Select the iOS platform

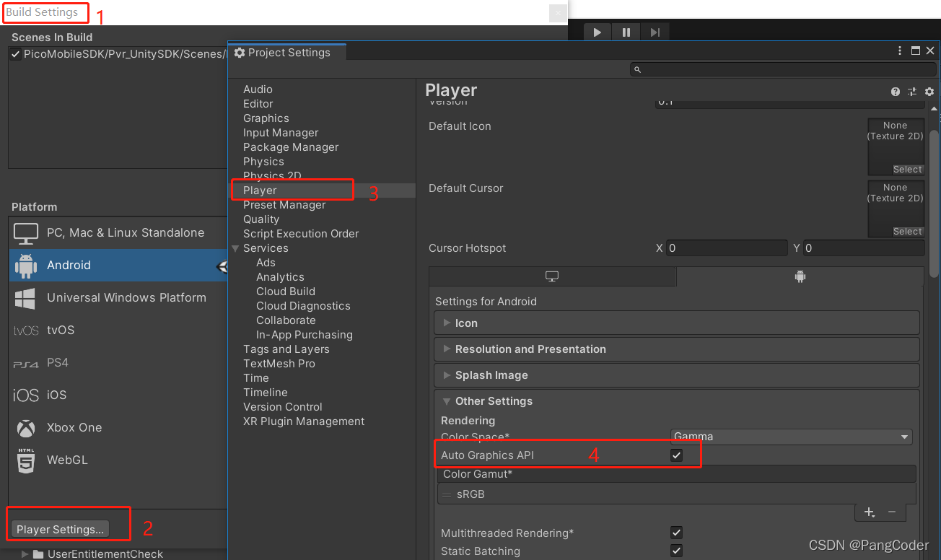(x=118, y=395)
